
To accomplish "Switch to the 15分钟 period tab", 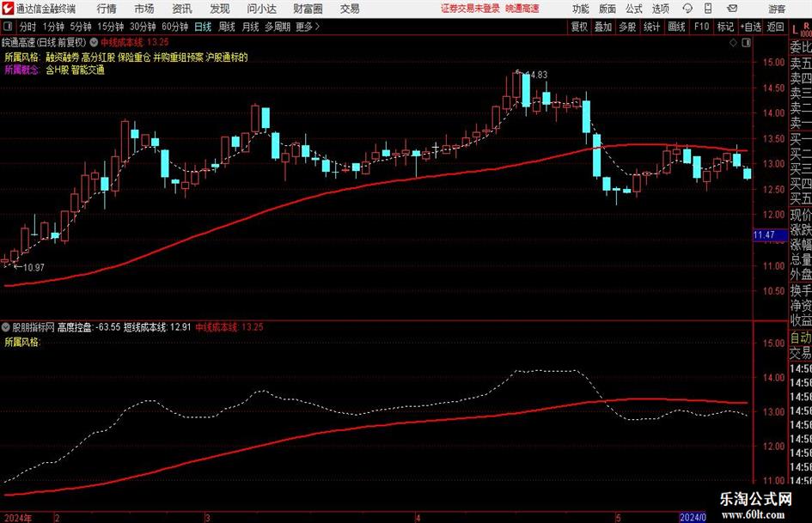I will coord(110,27).
